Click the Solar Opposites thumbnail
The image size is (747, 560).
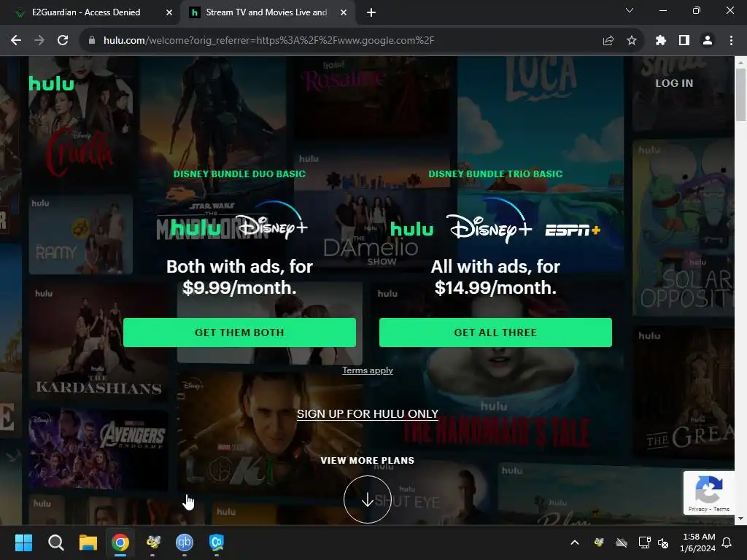(x=683, y=227)
